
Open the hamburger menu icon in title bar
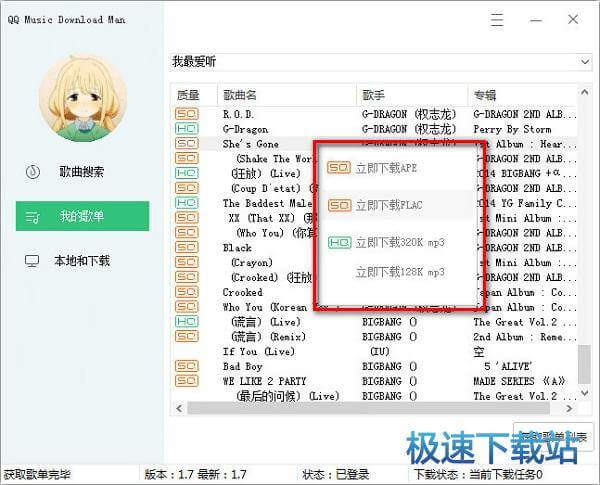[497, 20]
